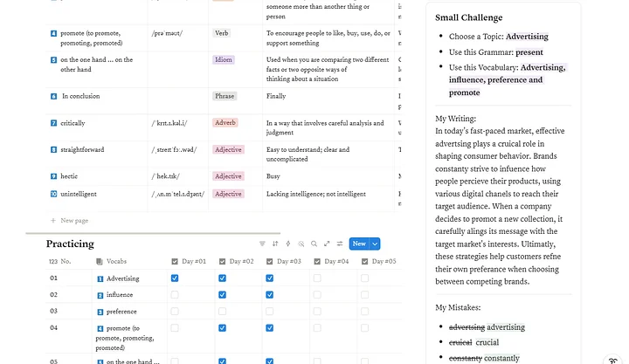Click the blue New button
Screen dimensions: 629x364
pos(359,244)
